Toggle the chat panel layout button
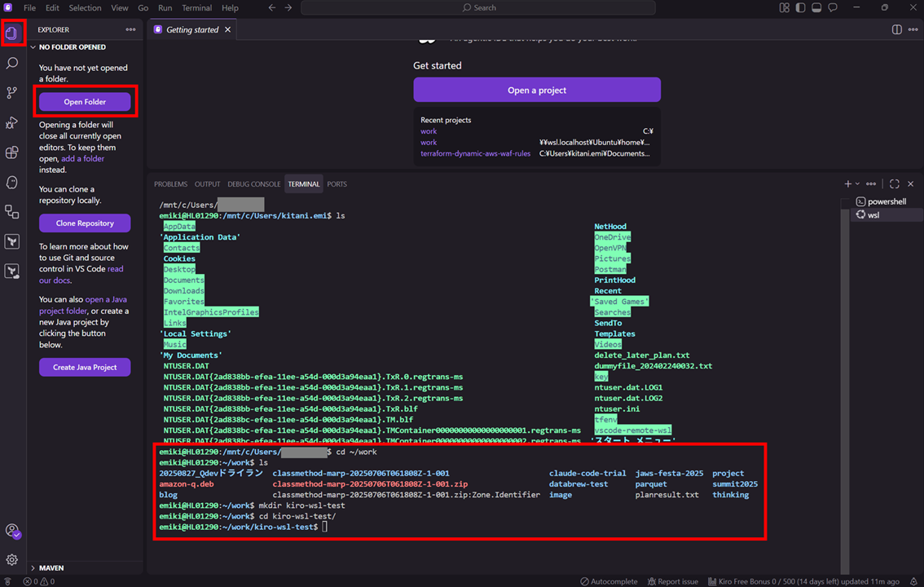Image resolution: width=924 pixels, height=587 pixels. (x=833, y=8)
